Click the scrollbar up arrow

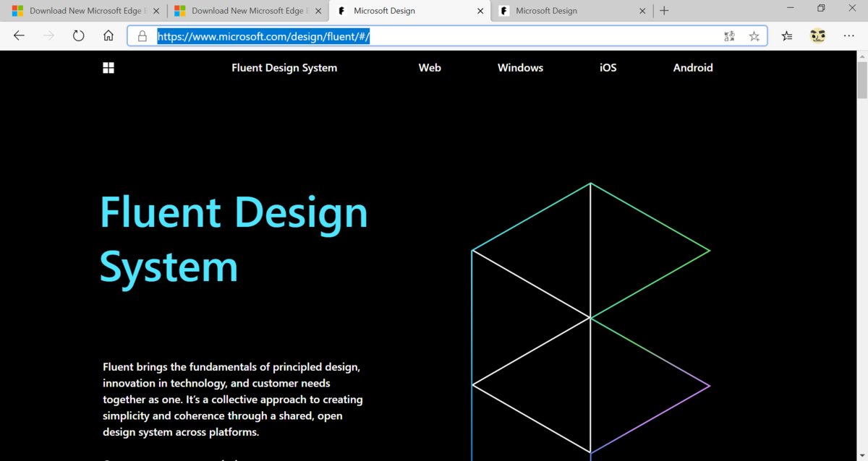[862, 56]
